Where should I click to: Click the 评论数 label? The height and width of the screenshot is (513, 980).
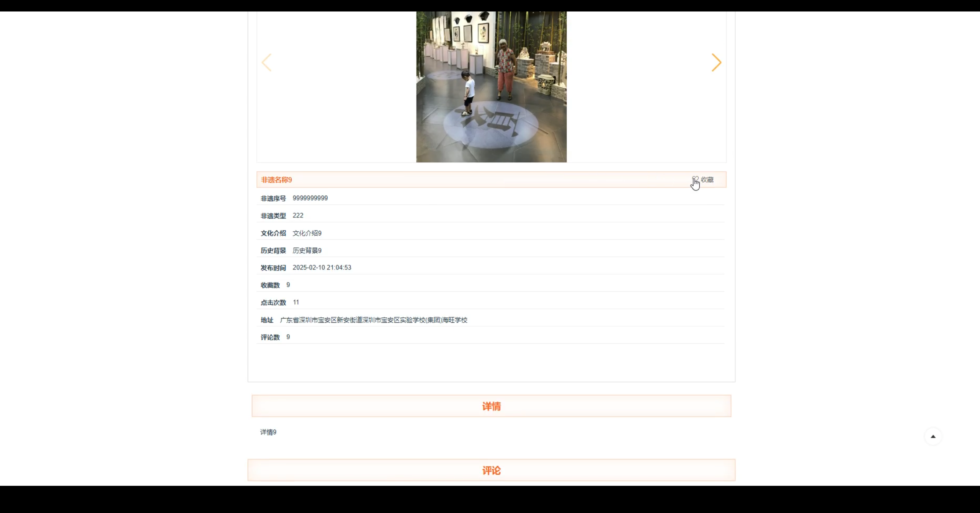tap(270, 337)
